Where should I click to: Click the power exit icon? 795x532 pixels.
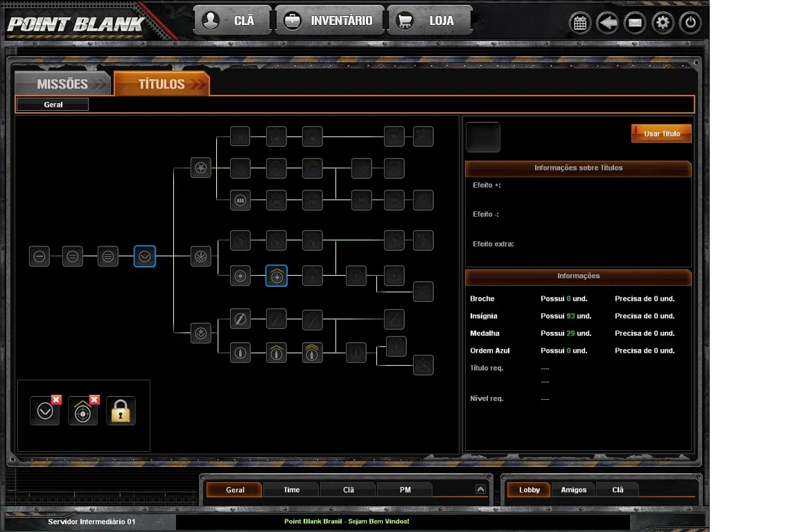(x=690, y=23)
